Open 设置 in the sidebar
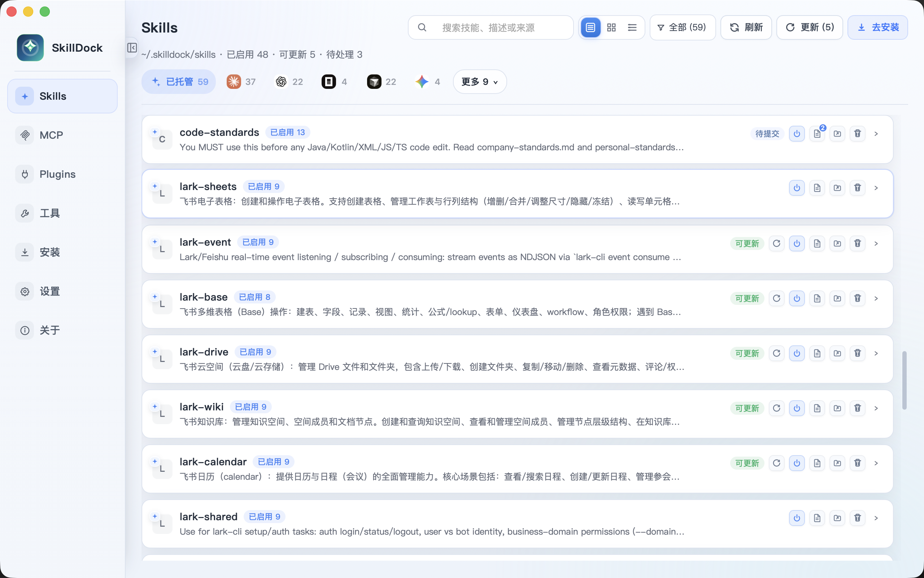Viewport: 924px width, 578px height. pos(62,291)
